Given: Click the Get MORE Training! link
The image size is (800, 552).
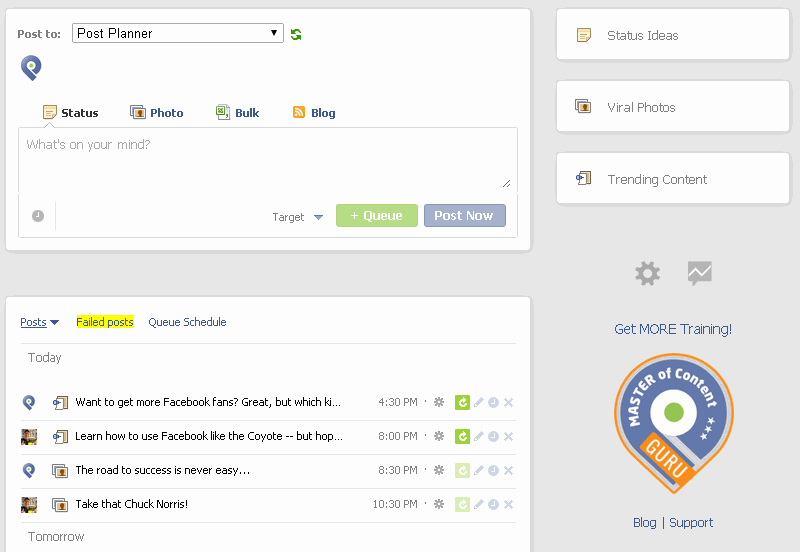Looking at the screenshot, I should coord(673,329).
